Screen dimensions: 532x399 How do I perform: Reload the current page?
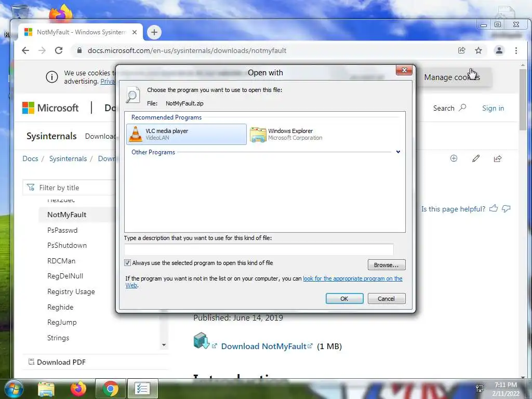59,50
